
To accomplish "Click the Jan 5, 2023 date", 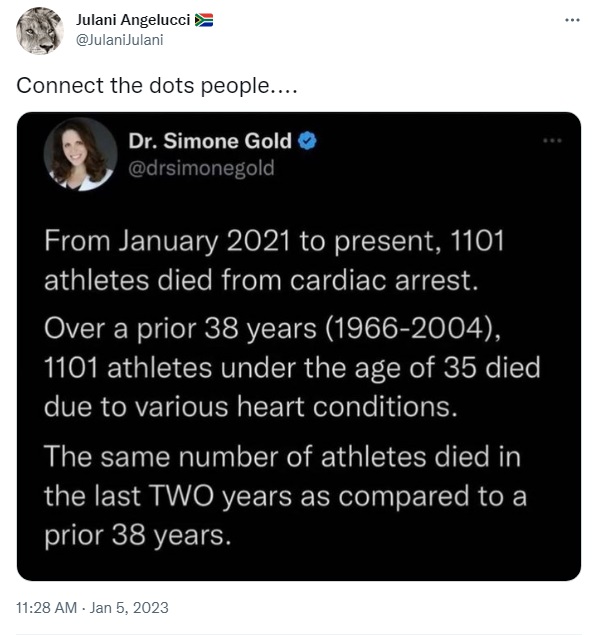I will click(129, 607).
